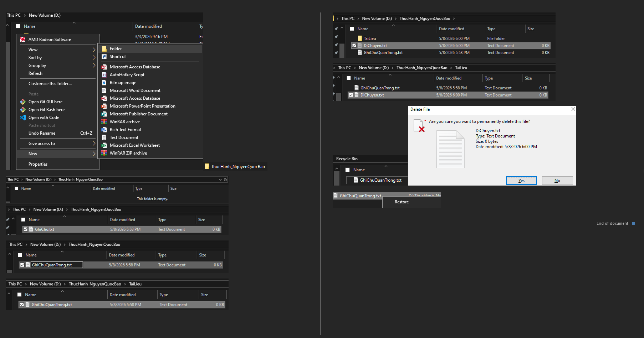Image resolution: width=644 pixels, height=338 pixels.
Task: Open address bar dropdown in empty folder window
Action: tap(220, 180)
